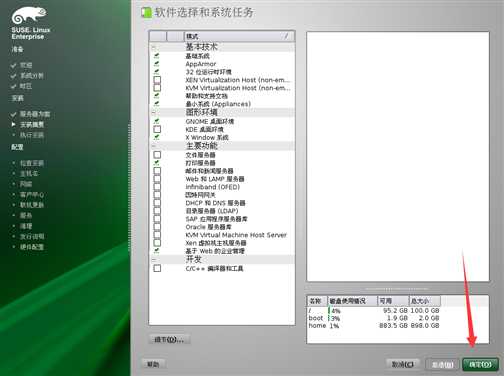Enable the Oracle 服务器库 checkbox
The width and height of the screenshot is (504, 376).
157,227
